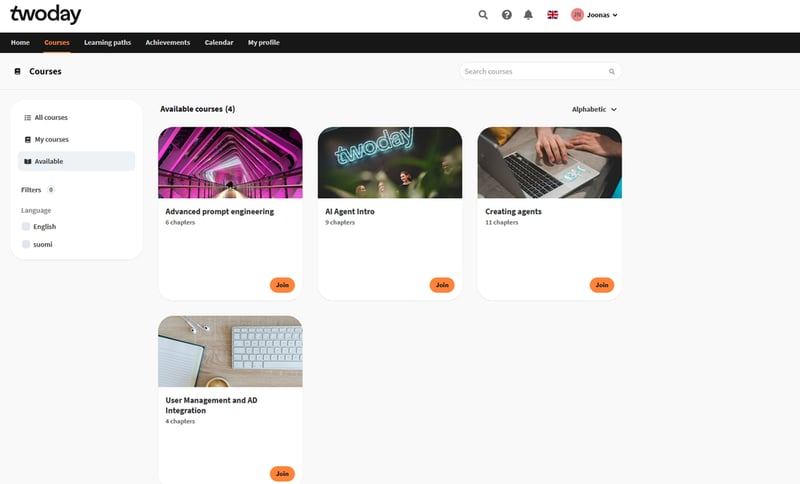The image size is (800, 484).
Task: Open the help question mark icon
Action: coord(506,15)
